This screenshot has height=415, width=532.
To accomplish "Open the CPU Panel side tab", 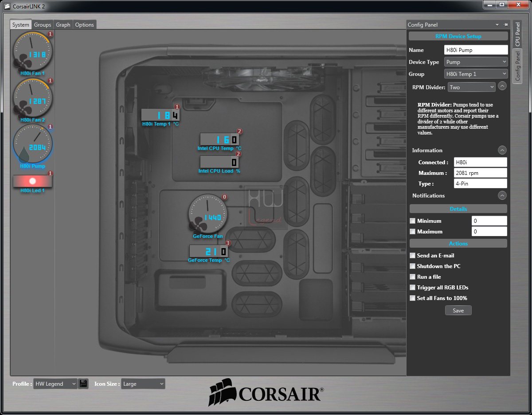I will tap(517, 34).
